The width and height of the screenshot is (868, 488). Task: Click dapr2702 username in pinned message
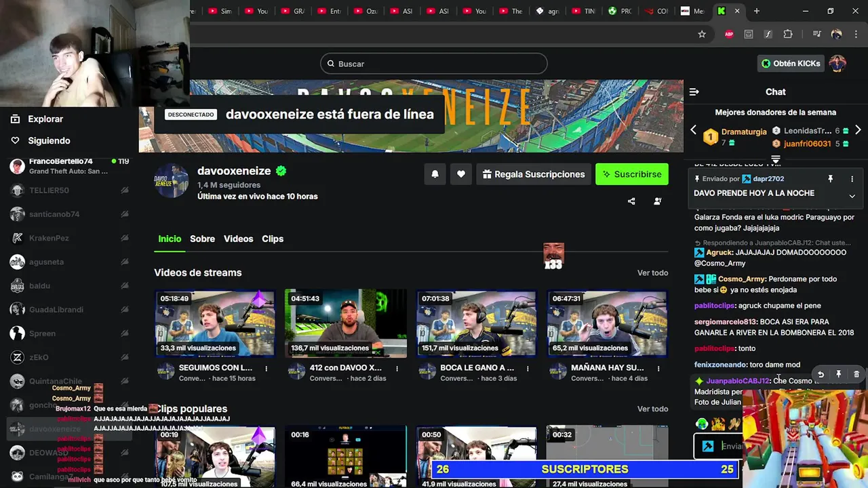point(768,179)
